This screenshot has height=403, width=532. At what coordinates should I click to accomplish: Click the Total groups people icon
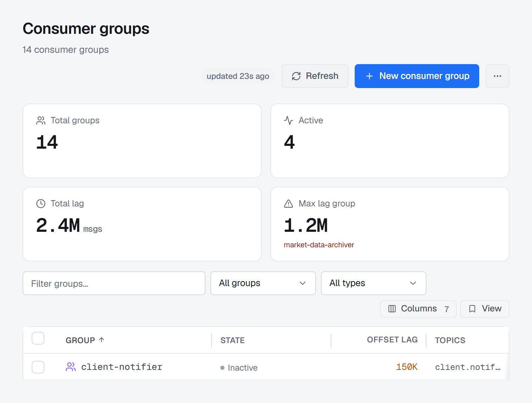[x=41, y=120]
